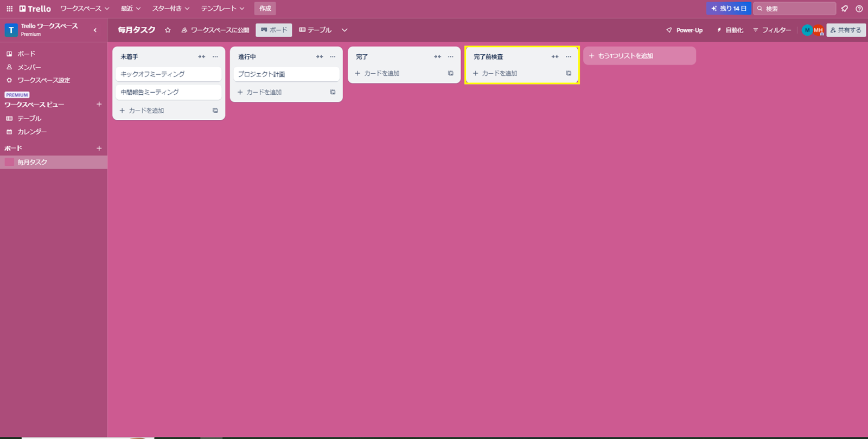The image size is (868, 439).
Task: Switch to the ボード view tab
Action: click(x=274, y=30)
